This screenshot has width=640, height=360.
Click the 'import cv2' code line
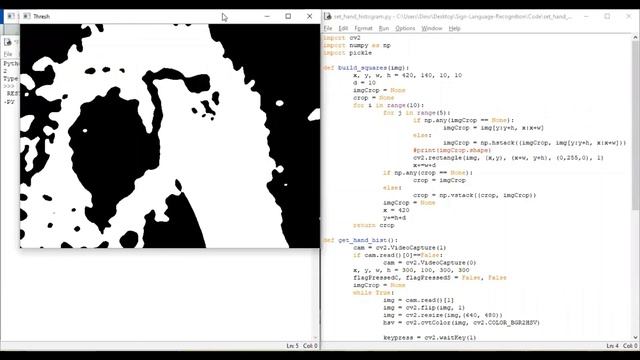(342, 38)
